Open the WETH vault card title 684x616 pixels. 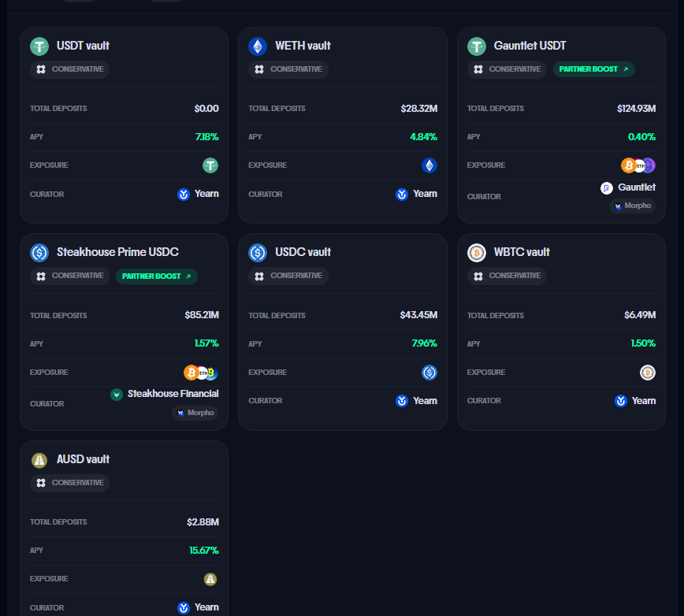[303, 46]
